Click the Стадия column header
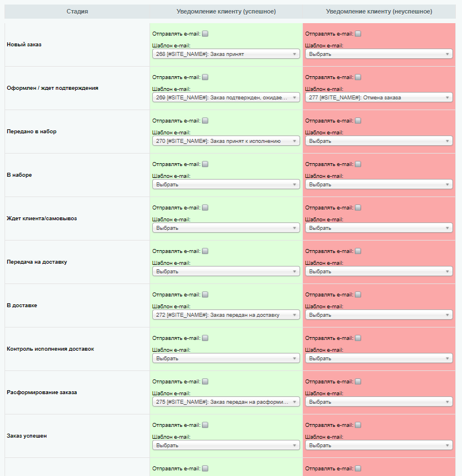Image resolution: width=462 pixels, height=476 pixels. [77, 11]
